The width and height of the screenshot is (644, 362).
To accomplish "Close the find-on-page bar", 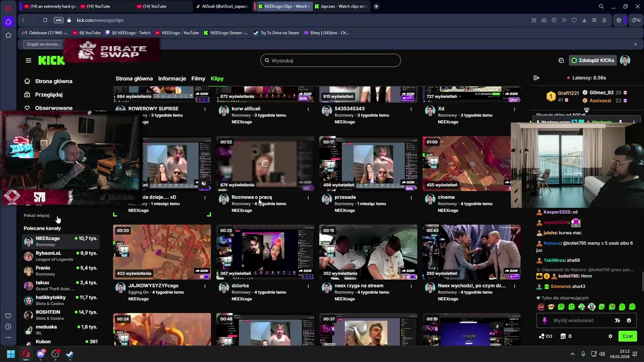I will (x=635, y=44).
